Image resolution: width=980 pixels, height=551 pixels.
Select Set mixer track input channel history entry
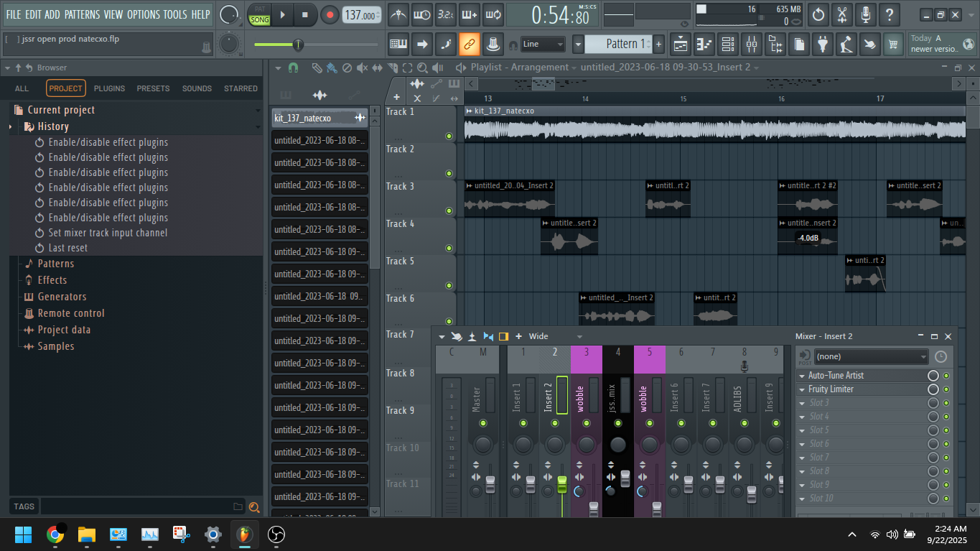tap(108, 233)
